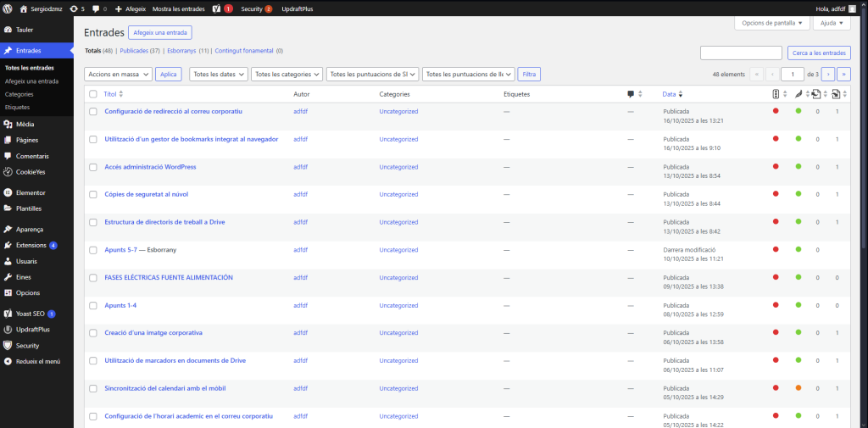868x428 pixels.
Task: Open the Yoast icon in top admin bar
Action: point(217,8)
